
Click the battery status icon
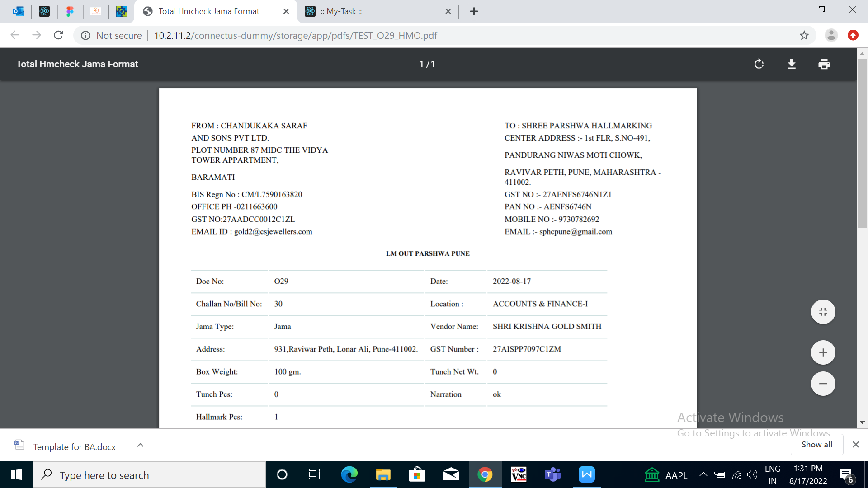(x=719, y=474)
